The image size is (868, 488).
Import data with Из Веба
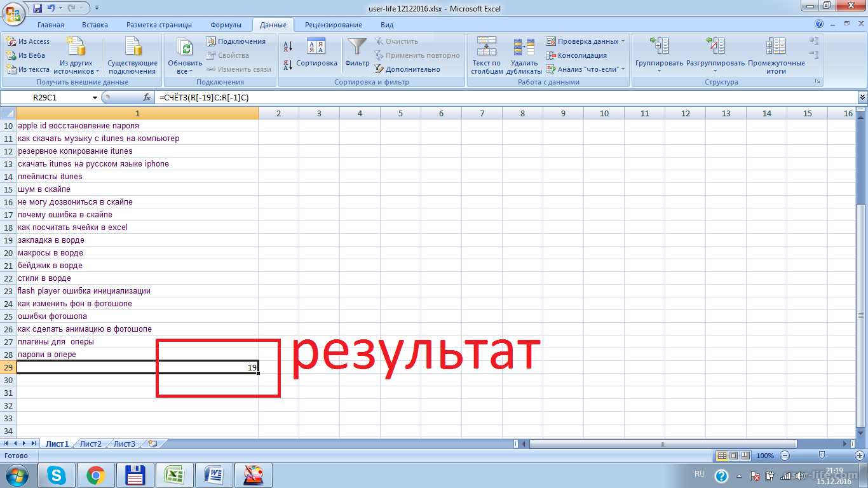pos(26,55)
